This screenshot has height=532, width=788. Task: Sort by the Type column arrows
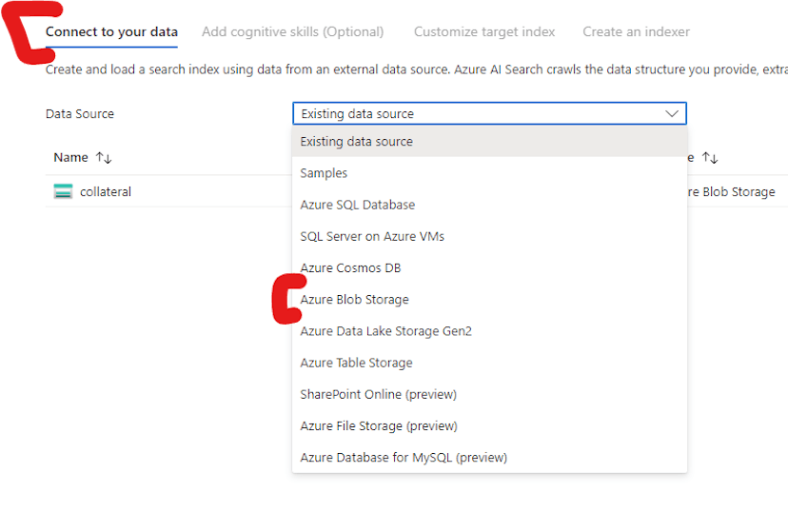[710, 158]
